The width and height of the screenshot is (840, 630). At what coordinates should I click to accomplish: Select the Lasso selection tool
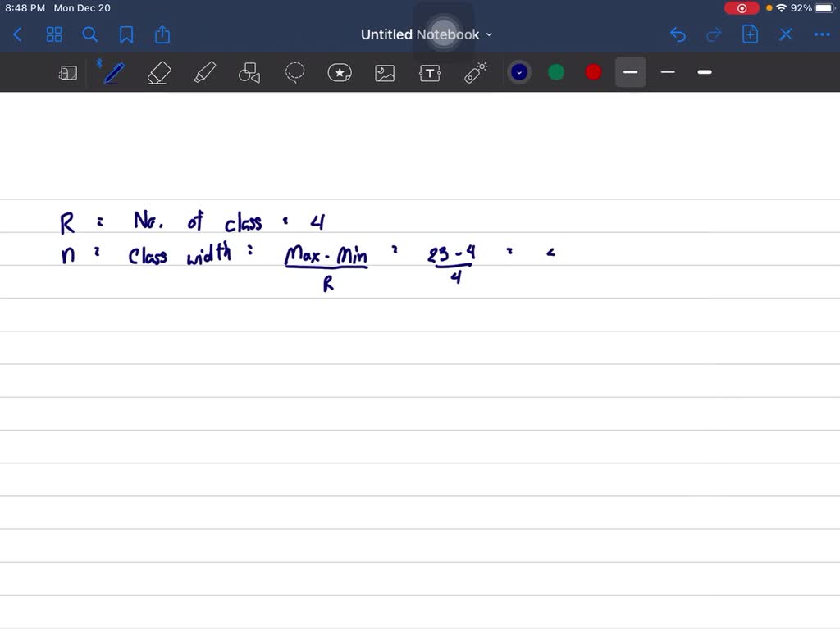tap(294, 72)
